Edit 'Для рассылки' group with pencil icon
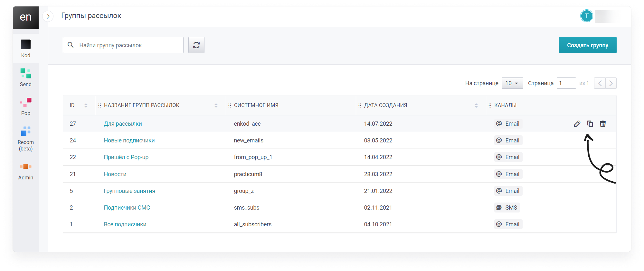The width and height of the screenshot is (644, 271). [577, 124]
